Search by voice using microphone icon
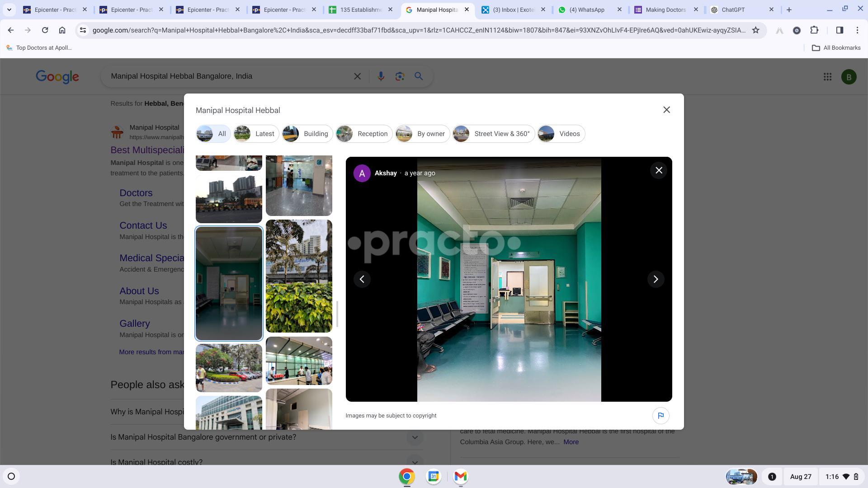 coord(381,76)
